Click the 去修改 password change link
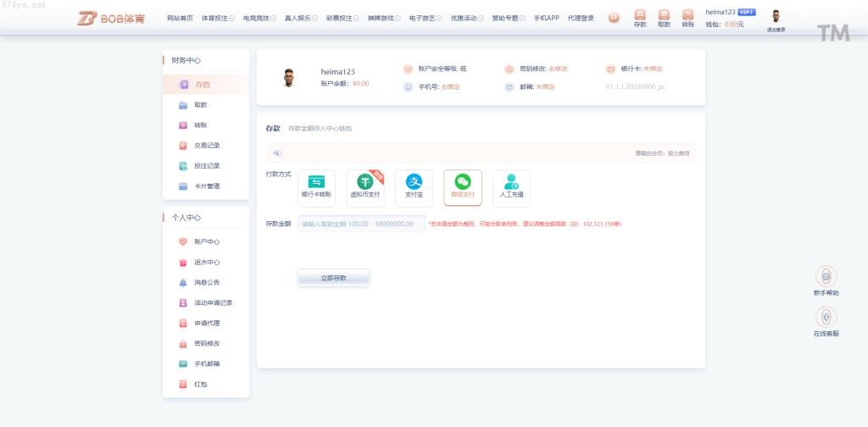This screenshot has height=427, width=868. pyautogui.click(x=558, y=69)
